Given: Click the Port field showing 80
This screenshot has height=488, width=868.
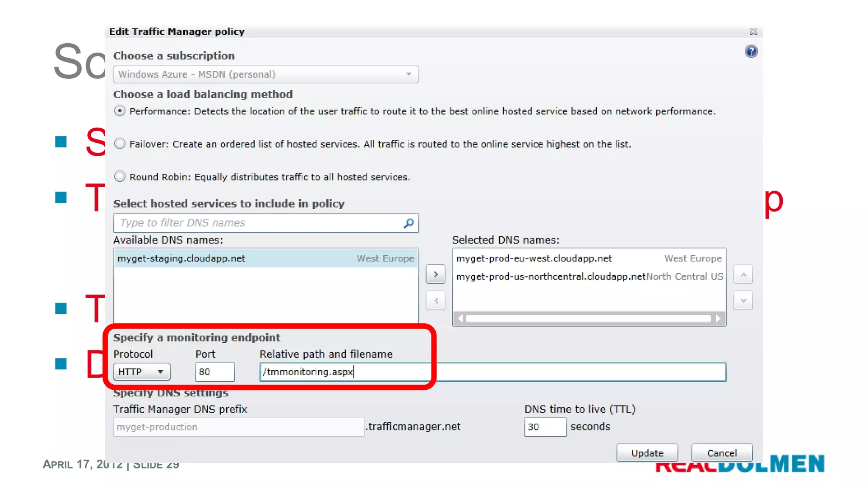Looking at the screenshot, I should point(215,372).
